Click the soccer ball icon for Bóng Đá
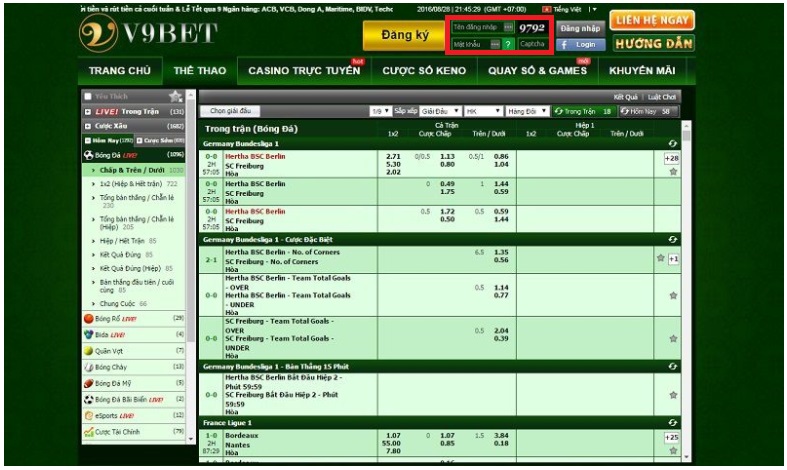787x470 pixels. click(89, 155)
